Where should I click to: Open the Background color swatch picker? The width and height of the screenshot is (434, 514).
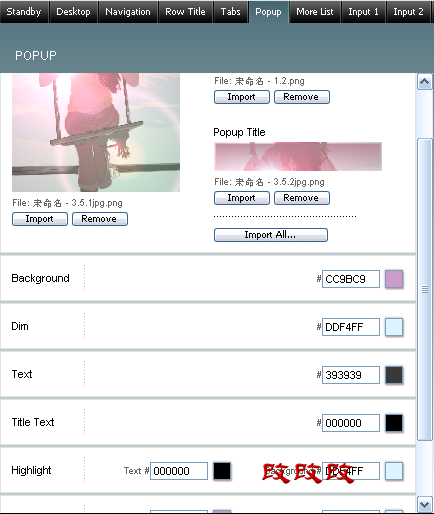click(394, 279)
